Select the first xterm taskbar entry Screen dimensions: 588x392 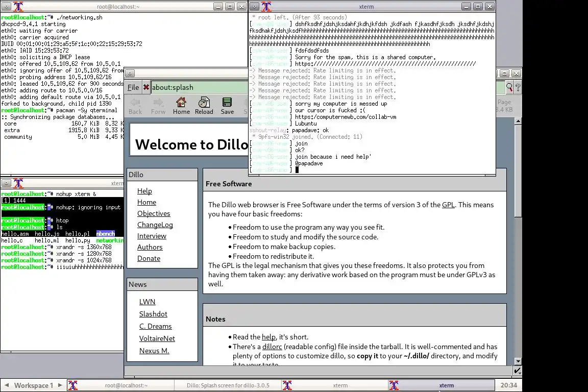point(335,385)
